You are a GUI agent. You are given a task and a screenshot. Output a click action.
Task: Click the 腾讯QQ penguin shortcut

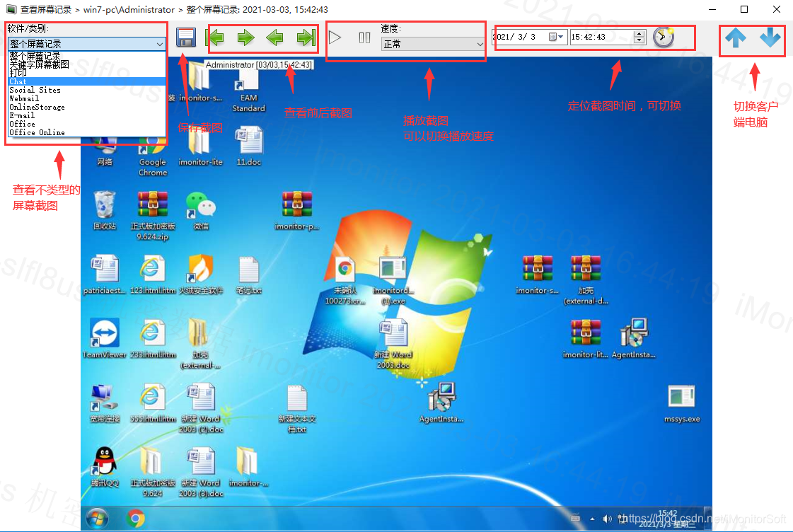(x=105, y=467)
